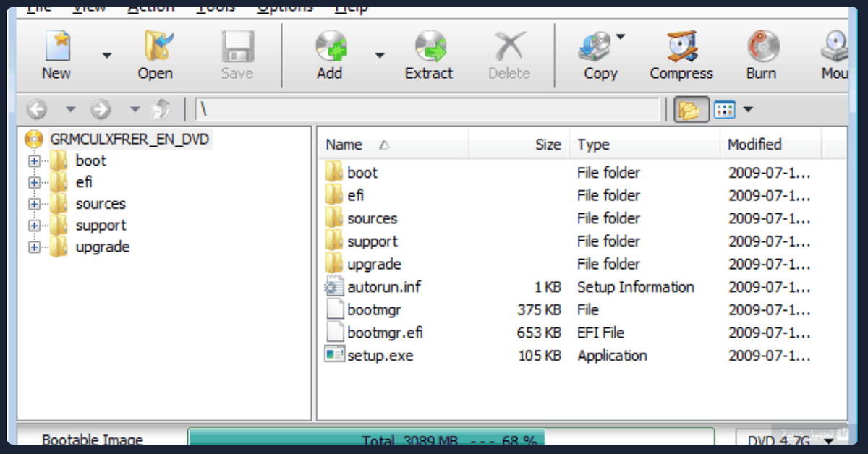
Task: Click the Copy disc toolbar icon
Action: click(x=595, y=48)
